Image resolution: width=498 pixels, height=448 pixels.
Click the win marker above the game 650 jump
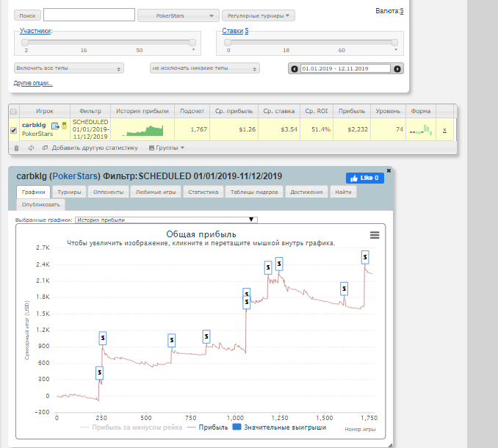pos(171,340)
